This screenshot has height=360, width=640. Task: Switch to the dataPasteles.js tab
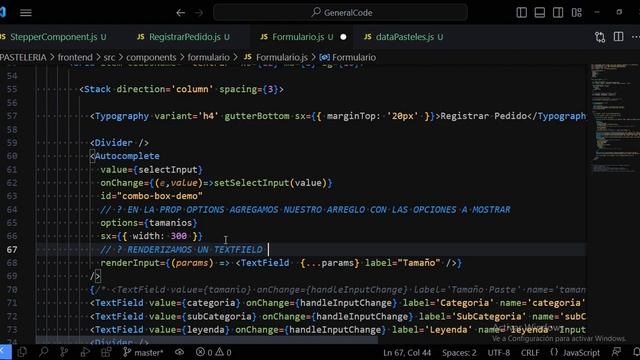pyautogui.click(x=403, y=37)
